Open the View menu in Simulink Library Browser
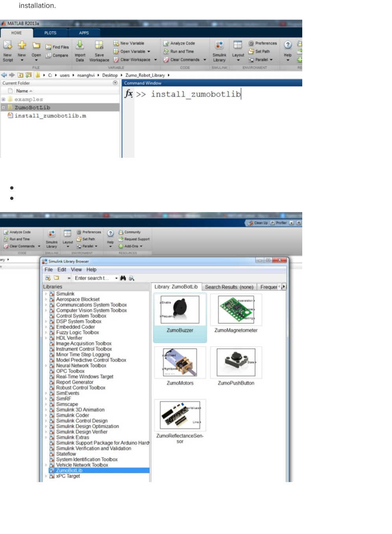392x534 pixels. click(77, 270)
